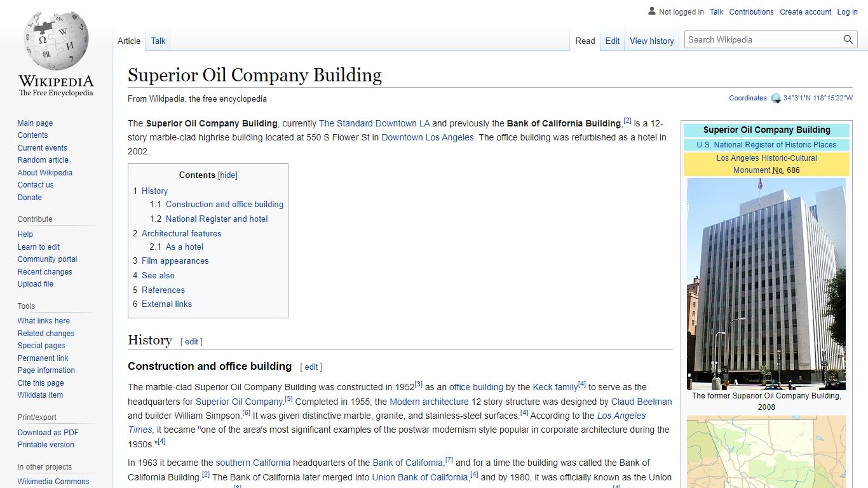868x488 pixels.
Task: Click the user icon beside Not logged in
Action: point(652,11)
